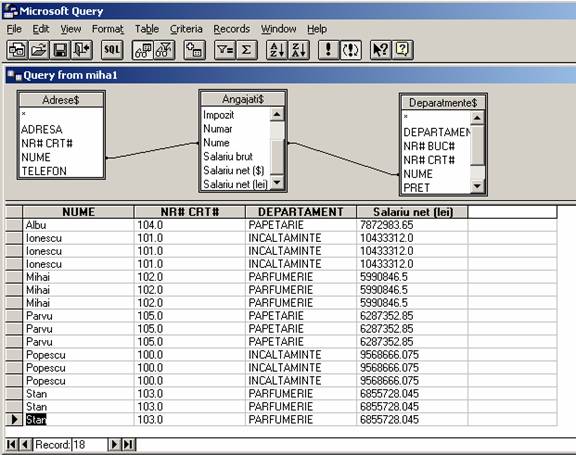The image size is (576, 455).
Task: Click the Record number input field
Action: tap(90, 445)
